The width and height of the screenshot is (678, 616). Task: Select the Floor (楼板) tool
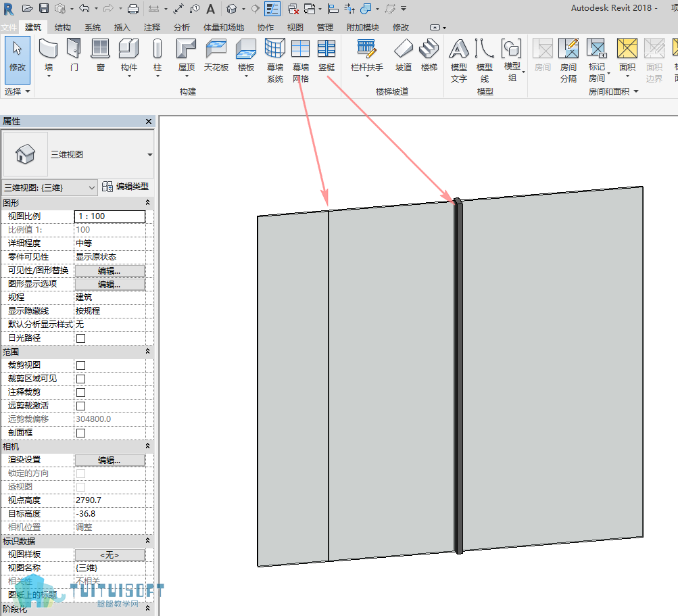click(x=246, y=57)
